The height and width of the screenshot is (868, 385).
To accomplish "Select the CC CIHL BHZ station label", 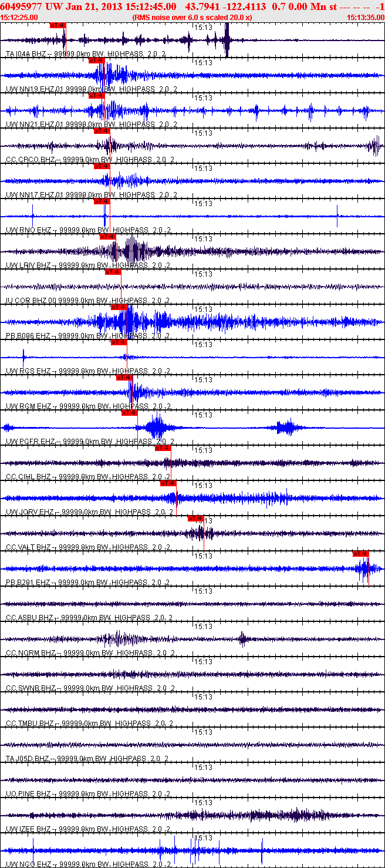I will (x=89, y=477).
